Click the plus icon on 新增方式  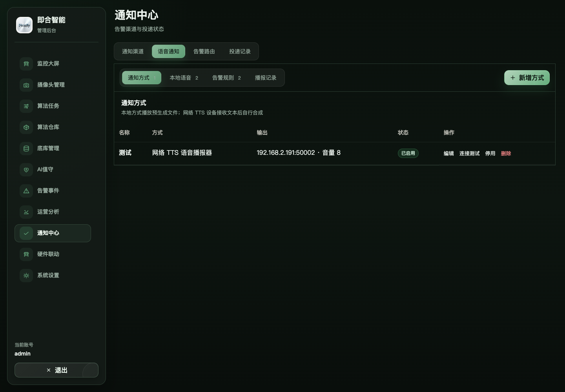click(512, 78)
